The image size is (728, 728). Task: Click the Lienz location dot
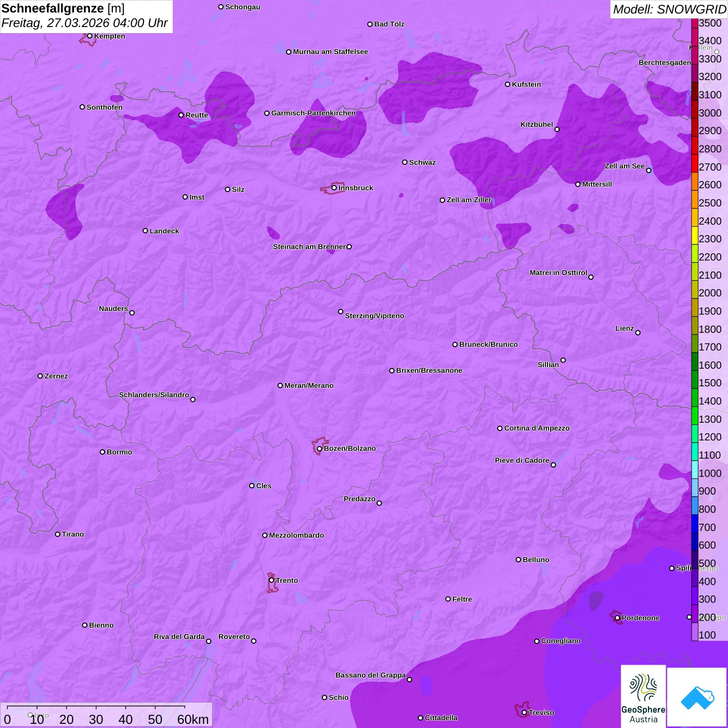[638, 333]
